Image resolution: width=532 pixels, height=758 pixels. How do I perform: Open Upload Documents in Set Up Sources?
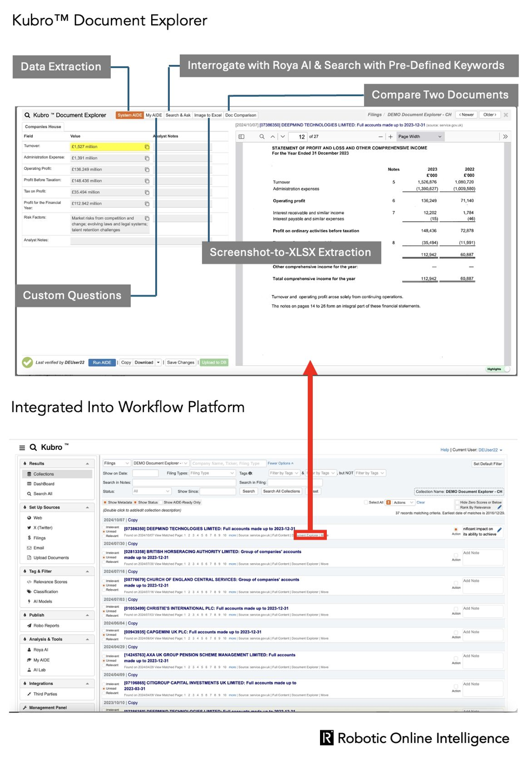tap(29, 557)
